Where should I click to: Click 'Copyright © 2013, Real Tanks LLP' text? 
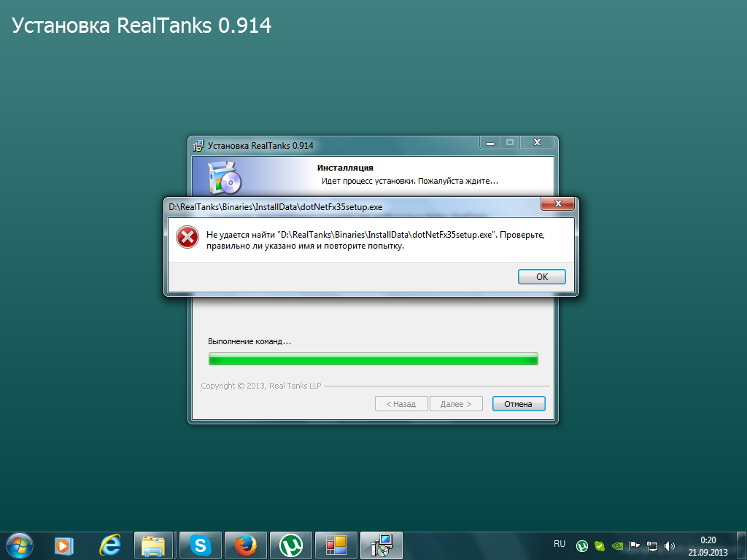click(x=261, y=386)
